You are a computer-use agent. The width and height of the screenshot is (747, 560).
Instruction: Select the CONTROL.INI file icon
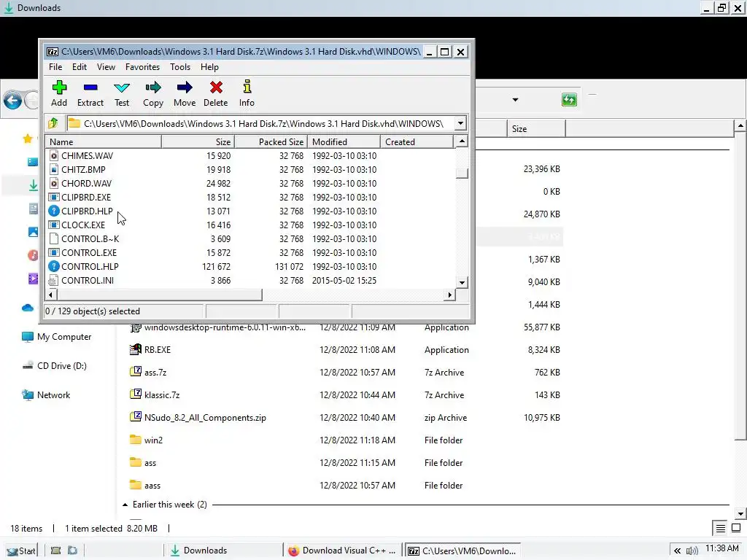[x=54, y=281]
